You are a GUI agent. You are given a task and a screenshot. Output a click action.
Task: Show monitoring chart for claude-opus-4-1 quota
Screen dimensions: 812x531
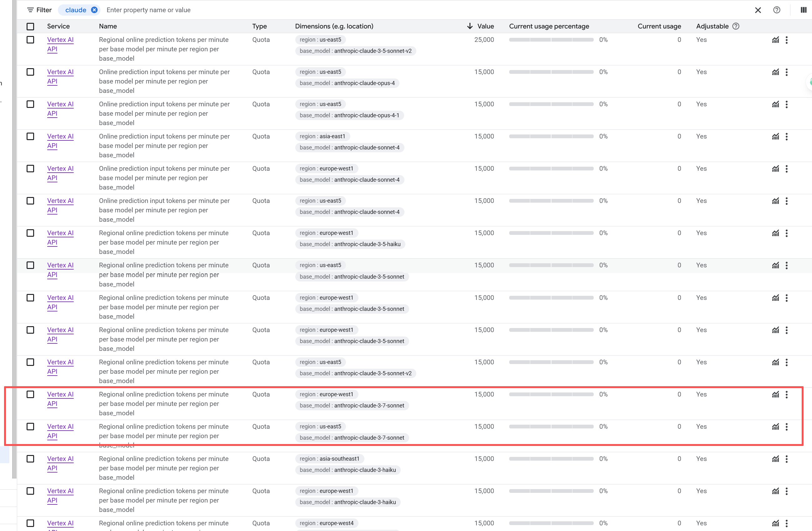(775, 104)
